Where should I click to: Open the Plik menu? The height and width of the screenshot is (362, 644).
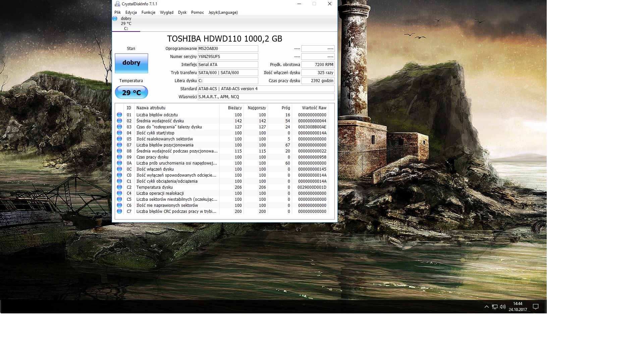117,12
